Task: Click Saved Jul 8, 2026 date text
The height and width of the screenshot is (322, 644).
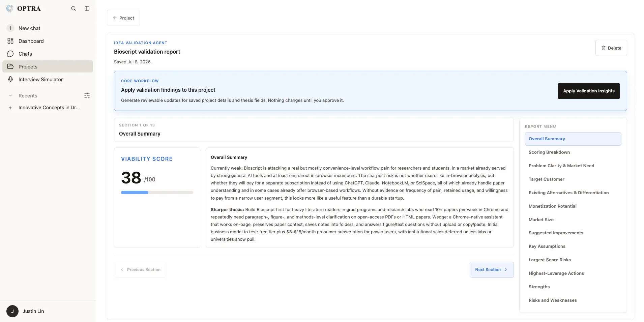Action: [x=133, y=62]
